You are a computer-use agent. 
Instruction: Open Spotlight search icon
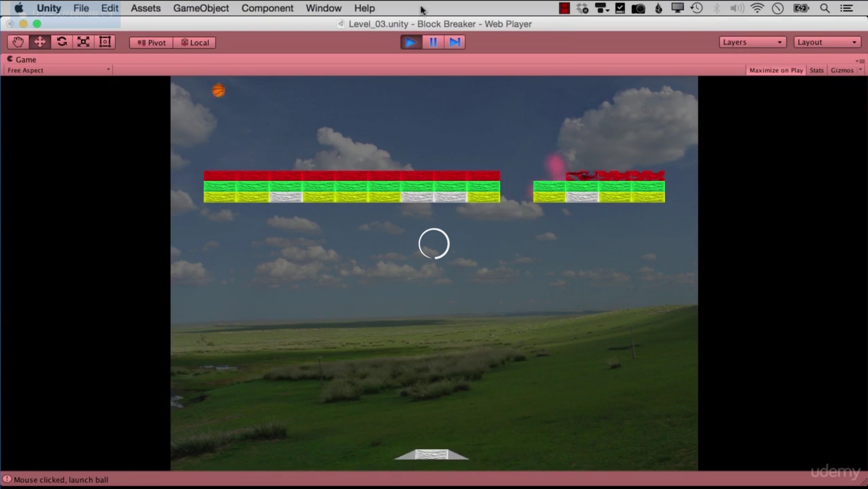coord(825,8)
